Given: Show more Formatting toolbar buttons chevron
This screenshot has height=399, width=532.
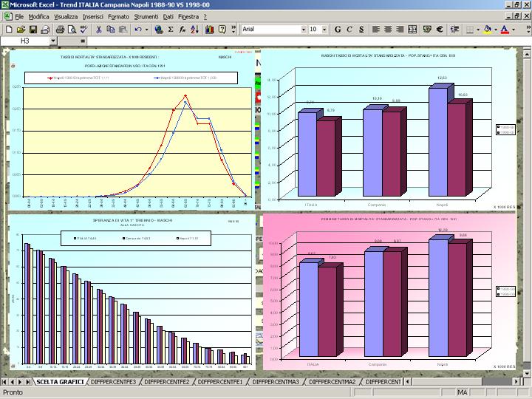Looking at the screenshot, I should pos(528,30).
